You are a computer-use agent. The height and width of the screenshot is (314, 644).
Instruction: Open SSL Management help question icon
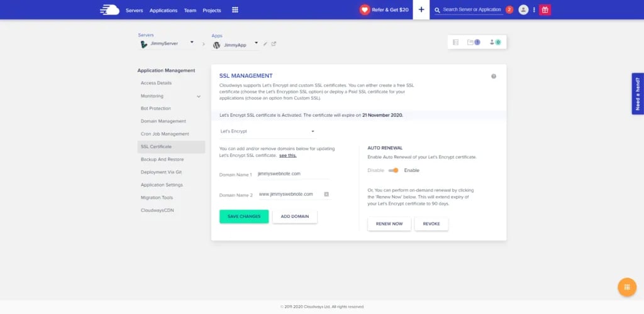coord(494,76)
